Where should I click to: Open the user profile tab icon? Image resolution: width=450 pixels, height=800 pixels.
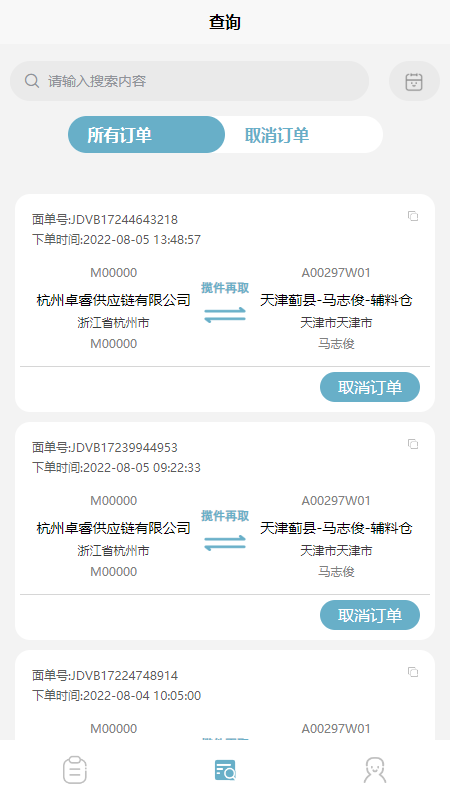pos(375,770)
